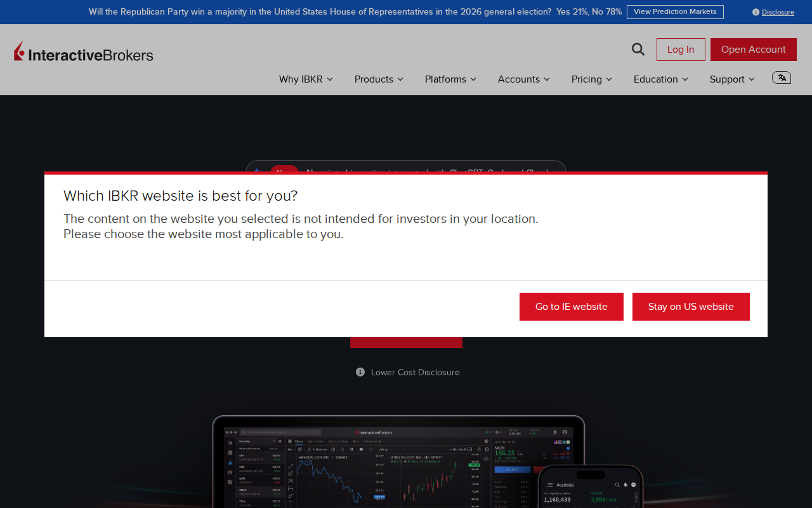The image size is (812, 508).
Task: Click the Interactive Brokers logo
Action: [x=83, y=51]
